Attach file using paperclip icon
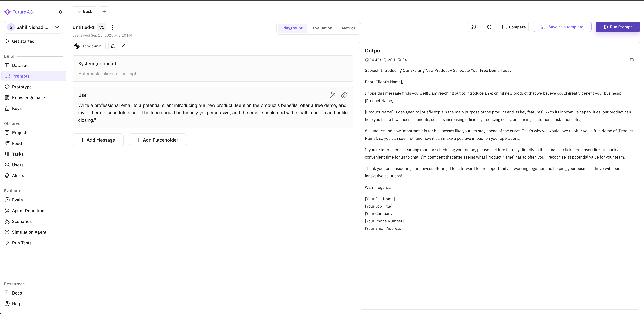This screenshot has height=314, width=644. 344,95
